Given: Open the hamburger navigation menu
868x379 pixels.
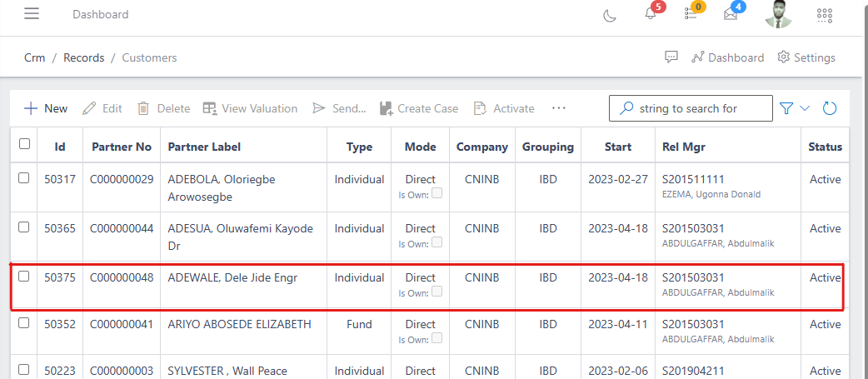Looking at the screenshot, I should [x=32, y=14].
